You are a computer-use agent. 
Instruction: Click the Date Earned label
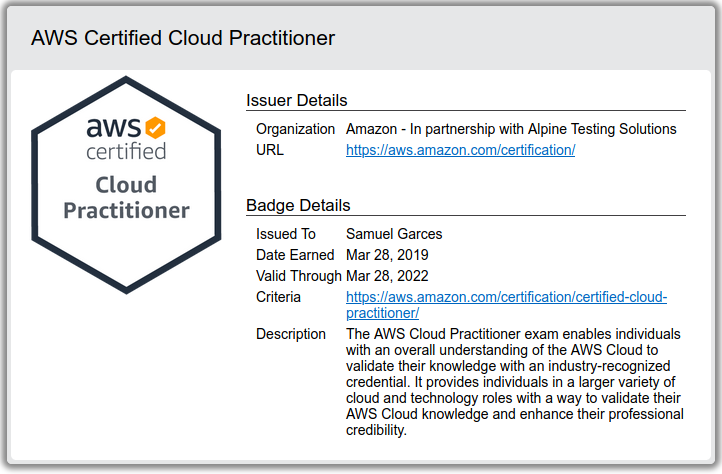(x=295, y=255)
